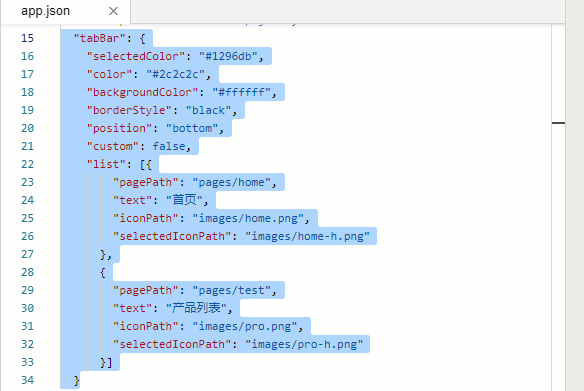
Task: Click line number 34 in gutter
Action: tap(27, 380)
